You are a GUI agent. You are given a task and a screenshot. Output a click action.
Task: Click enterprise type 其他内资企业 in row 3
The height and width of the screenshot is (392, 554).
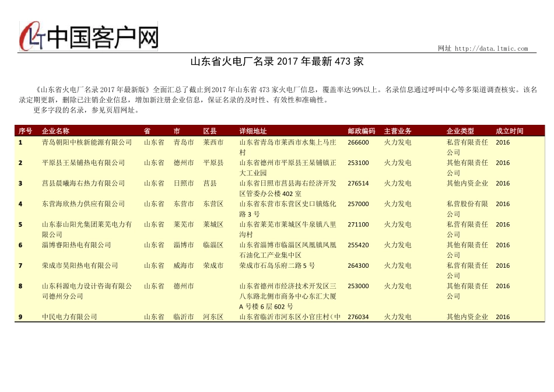coord(467,183)
